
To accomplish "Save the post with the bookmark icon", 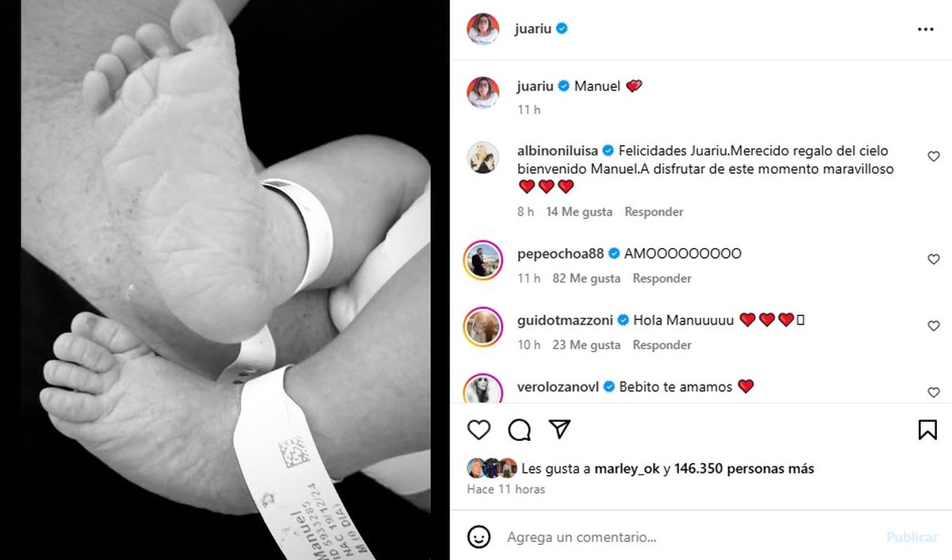I will [x=927, y=430].
